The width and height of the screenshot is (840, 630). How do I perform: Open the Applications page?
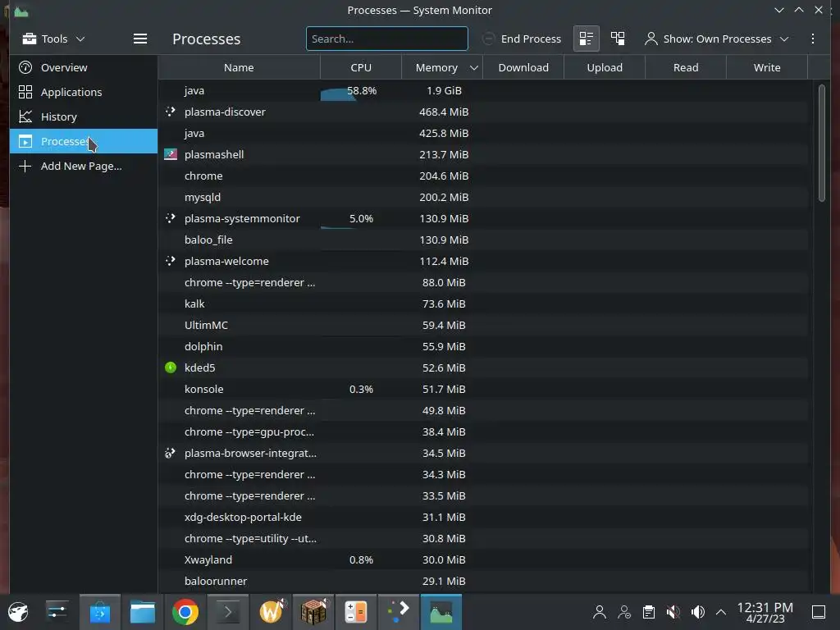pos(84,92)
